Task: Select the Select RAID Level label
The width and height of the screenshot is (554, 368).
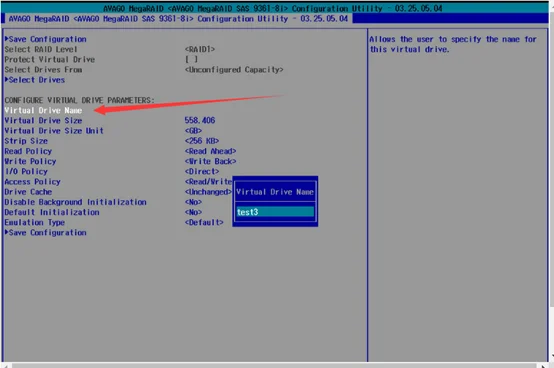Action: coord(41,49)
